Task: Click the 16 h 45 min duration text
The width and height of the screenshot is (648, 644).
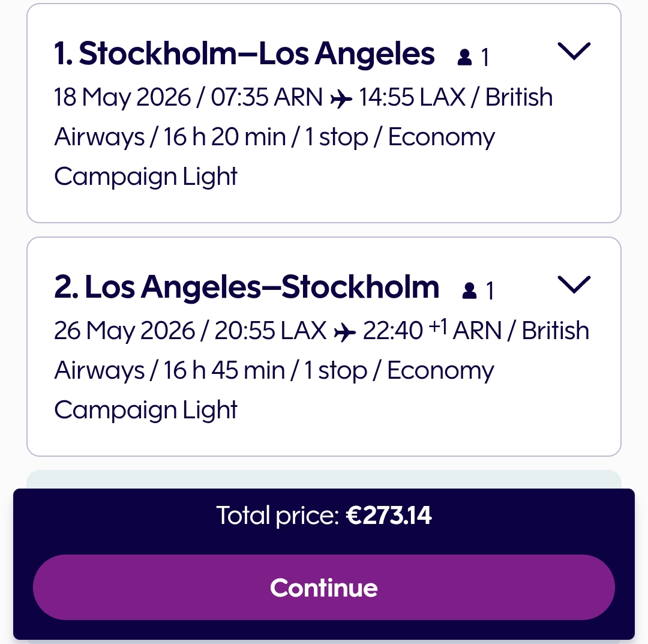Action: click(224, 370)
